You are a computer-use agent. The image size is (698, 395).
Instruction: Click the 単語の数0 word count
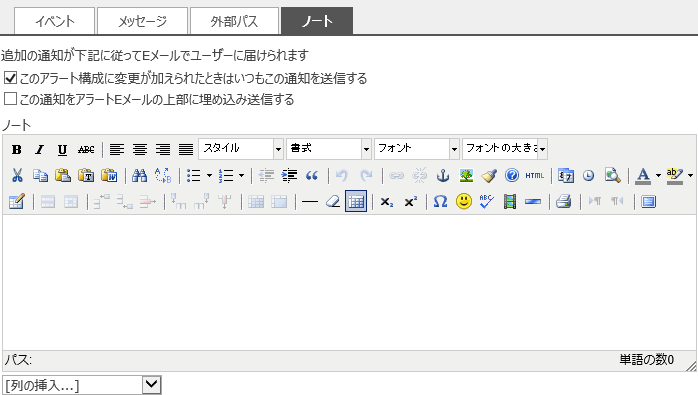[647, 359]
